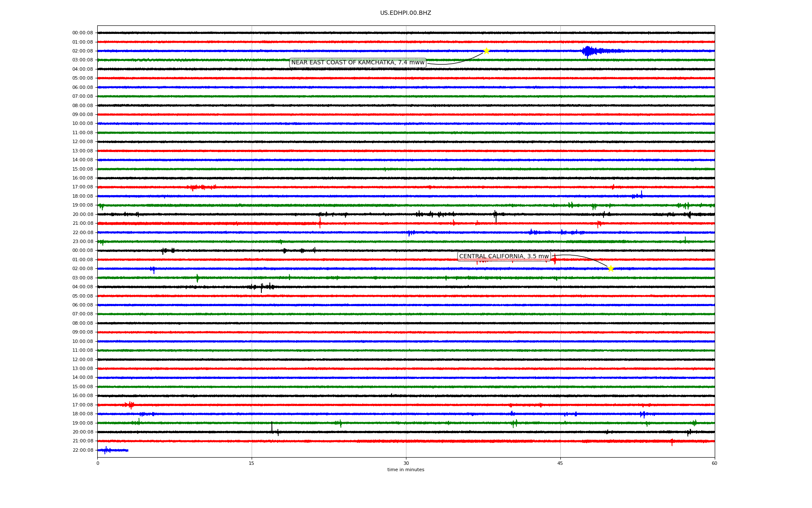
Task: Click the yellow star marking the Kamchatka earthquake
Action: 486,51
